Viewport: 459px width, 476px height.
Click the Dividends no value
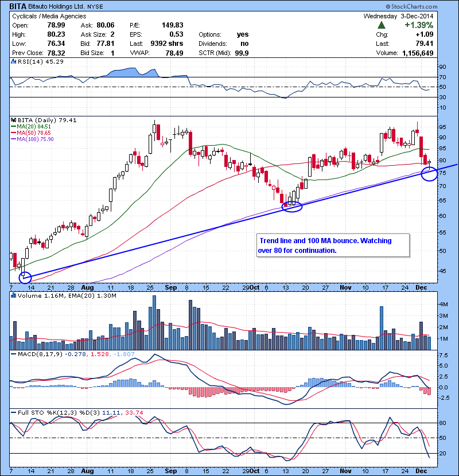click(x=244, y=44)
